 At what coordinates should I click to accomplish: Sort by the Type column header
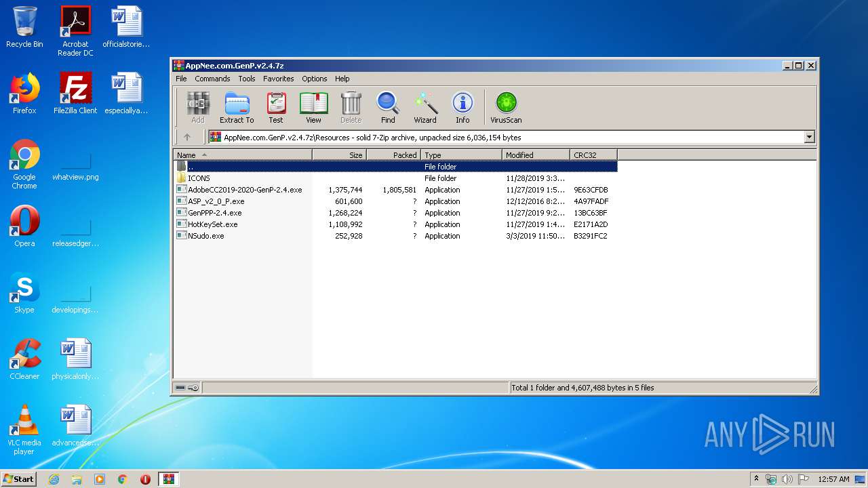tap(461, 155)
